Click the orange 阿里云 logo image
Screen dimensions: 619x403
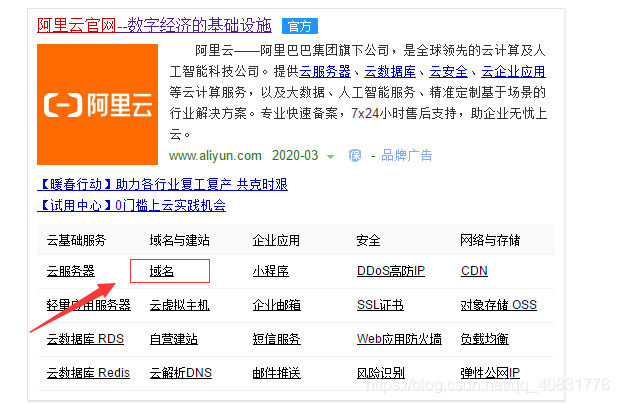[98, 104]
